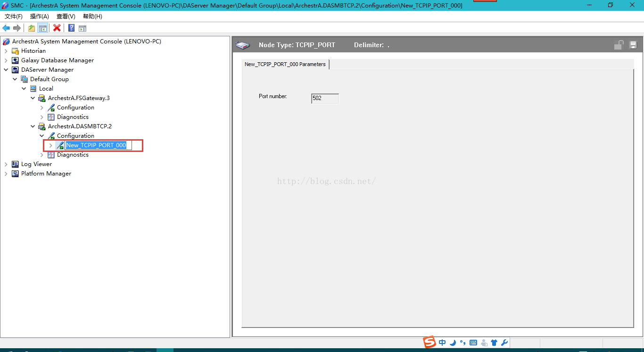Expand the Galaxy Database Manager node
644x352 pixels.
click(x=6, y=60)
